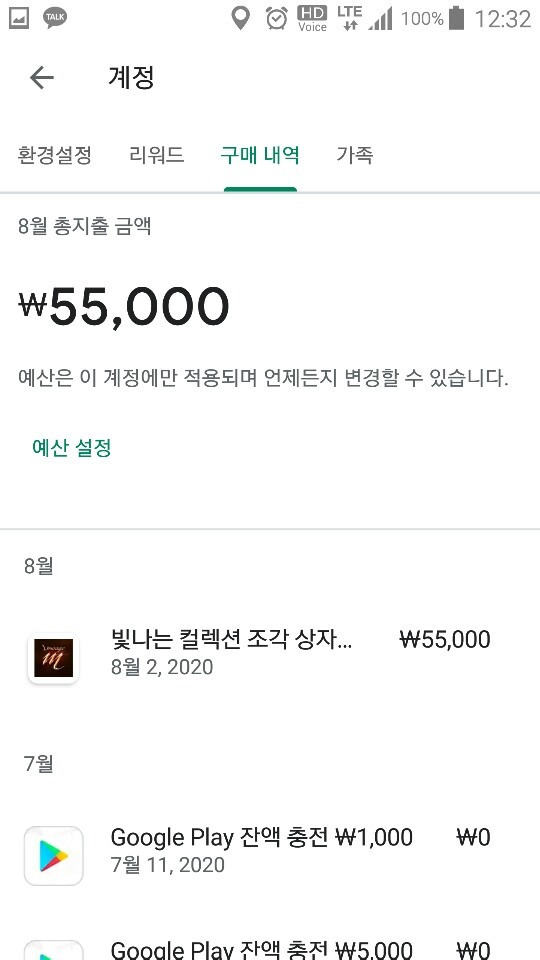Tap the HD Voice status icon
The height and width of the screenshot is (960, 540).
(x=312, y=18)
